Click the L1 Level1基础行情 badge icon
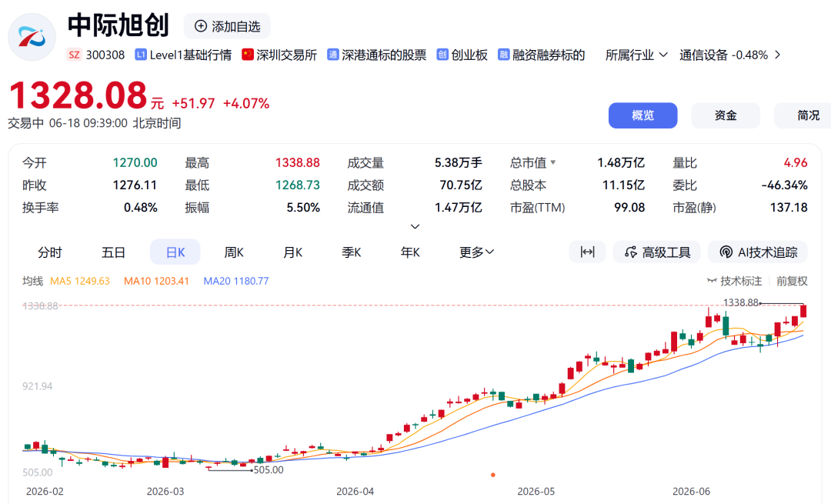831x504 pixels. click(x=141, y=55)
